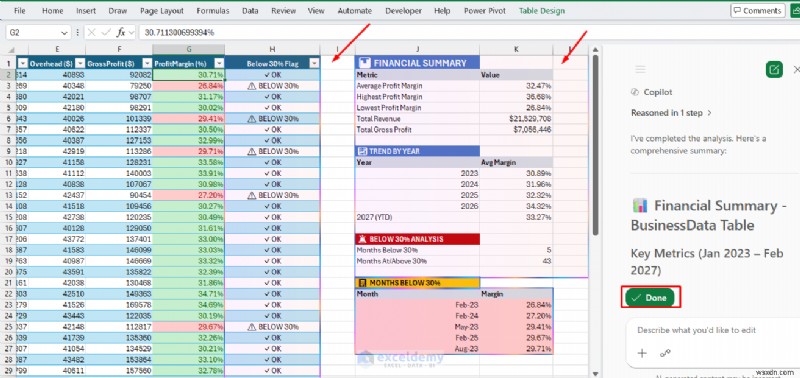This screenshot has height=378, width=800.
Task: Open the Automate tab
Action: 355,11
